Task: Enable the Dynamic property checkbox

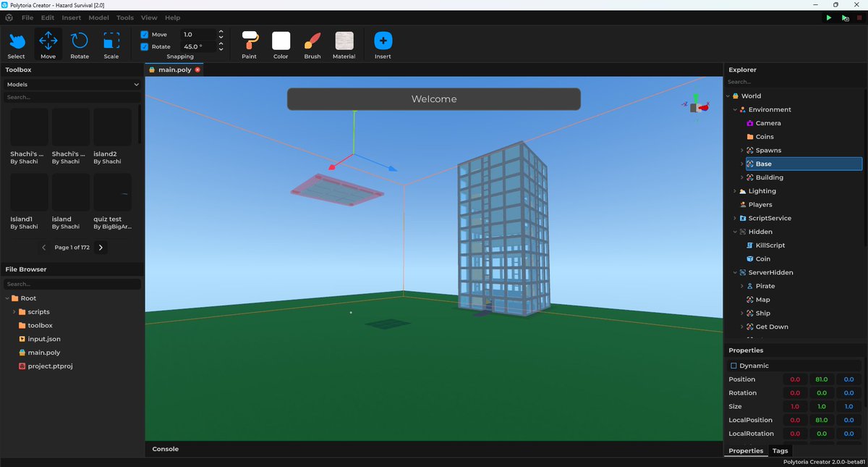Action: [x=733, y=366]
